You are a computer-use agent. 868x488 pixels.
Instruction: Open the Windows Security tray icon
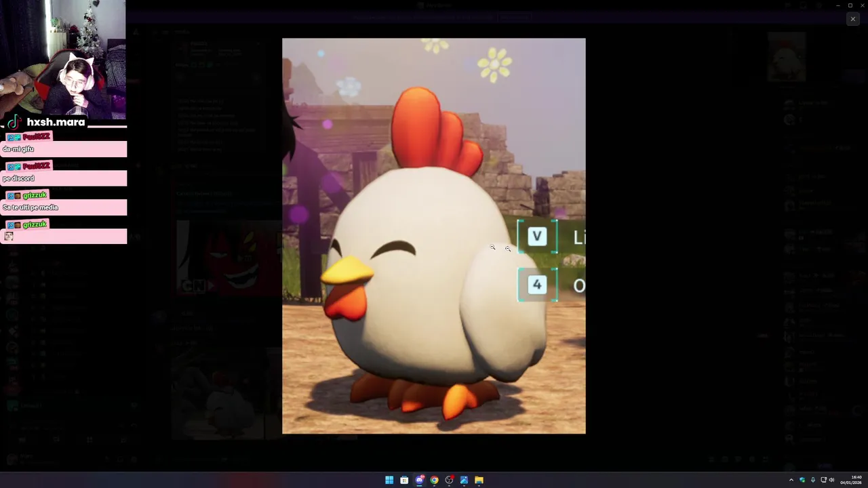pos(802,480)
